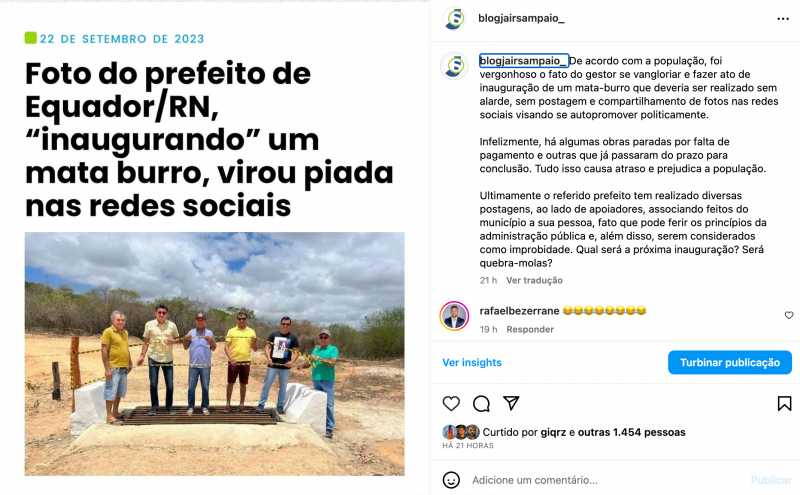800x495 pixels.
Task: View list of outras 1.454 pessoas likes
Action: (632, 432)
